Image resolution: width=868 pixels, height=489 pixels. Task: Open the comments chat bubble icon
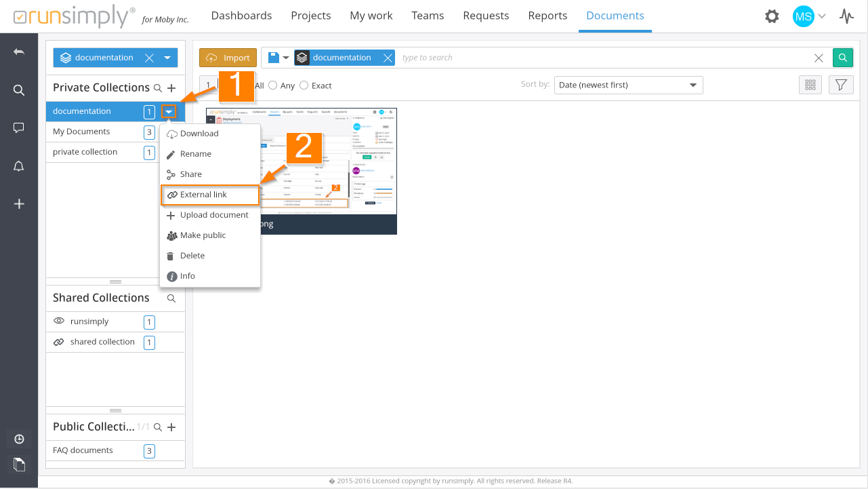[x=19, y=128]
